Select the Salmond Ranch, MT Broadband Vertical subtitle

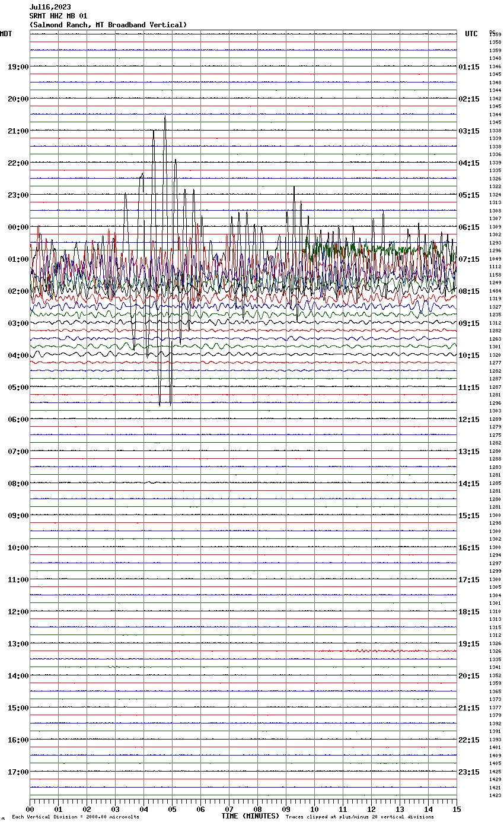108,25
